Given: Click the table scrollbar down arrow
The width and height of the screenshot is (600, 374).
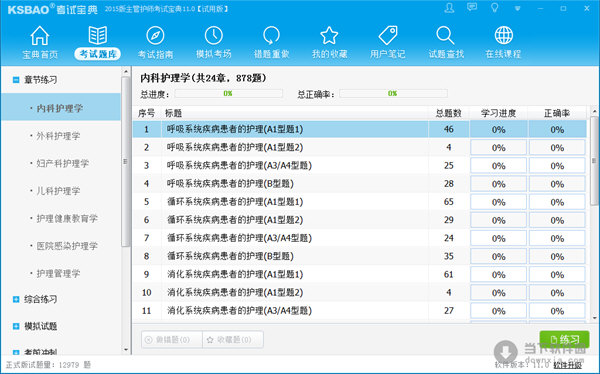Looking at the screenshot, I should pyautogui.click(x=594, y=317).
